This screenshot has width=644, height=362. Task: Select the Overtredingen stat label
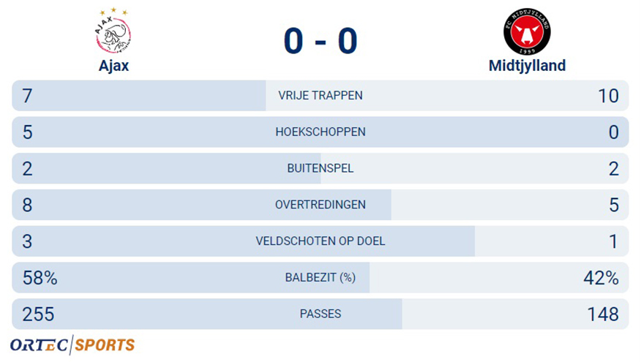321,205
